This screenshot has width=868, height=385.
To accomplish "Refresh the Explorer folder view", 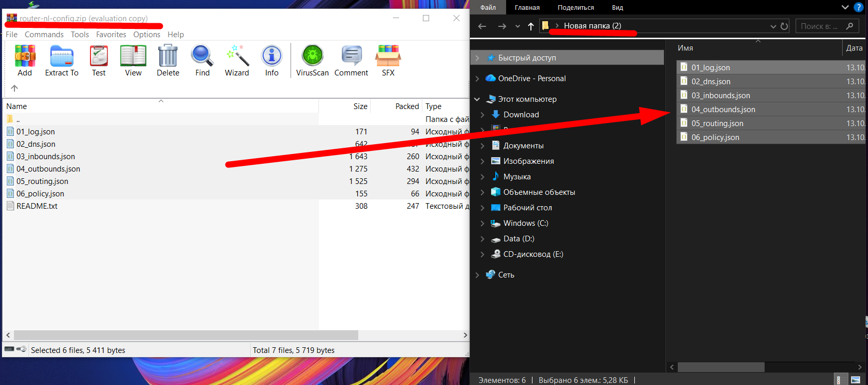I will coord(784,26).
